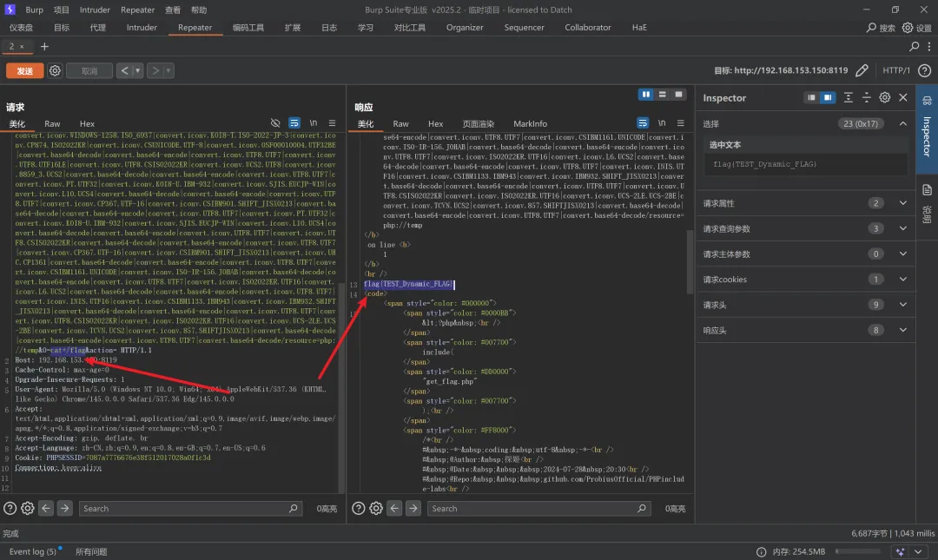Expand the request cookies section
This screenshot has height=560, width=938.
click(903, 280)
